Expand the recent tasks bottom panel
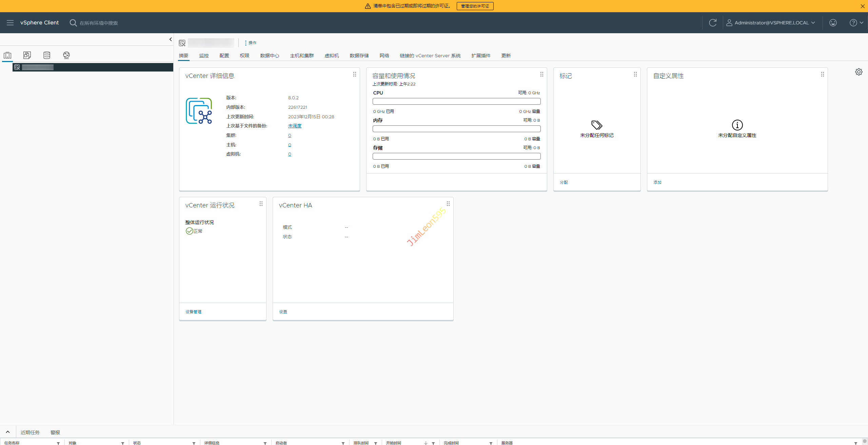The image size is (868, 445). click(8, 432)
